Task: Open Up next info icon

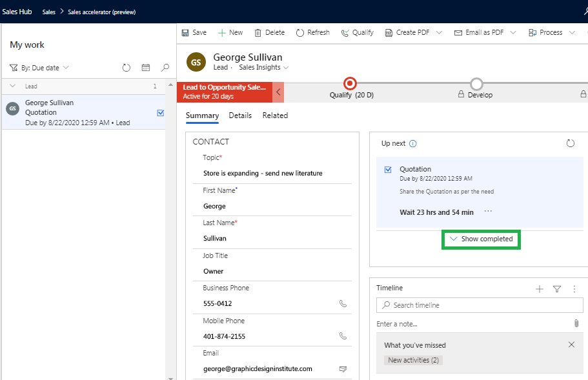Action: [x=412, y=143]
